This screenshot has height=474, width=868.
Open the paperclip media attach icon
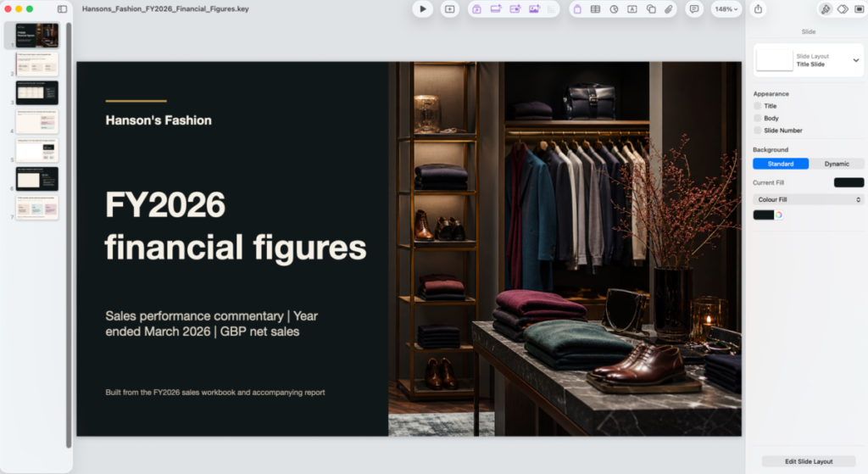click(x=669, y=8)
